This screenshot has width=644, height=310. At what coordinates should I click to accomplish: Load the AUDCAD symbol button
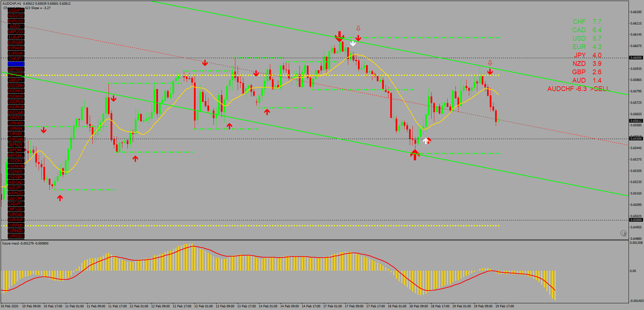click(16, 182)
